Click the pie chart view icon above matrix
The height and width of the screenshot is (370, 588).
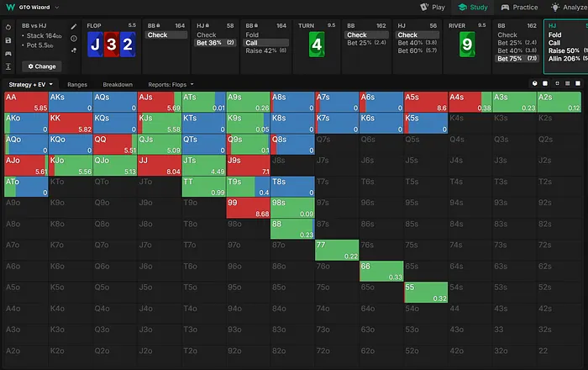[x=534, y=84]
